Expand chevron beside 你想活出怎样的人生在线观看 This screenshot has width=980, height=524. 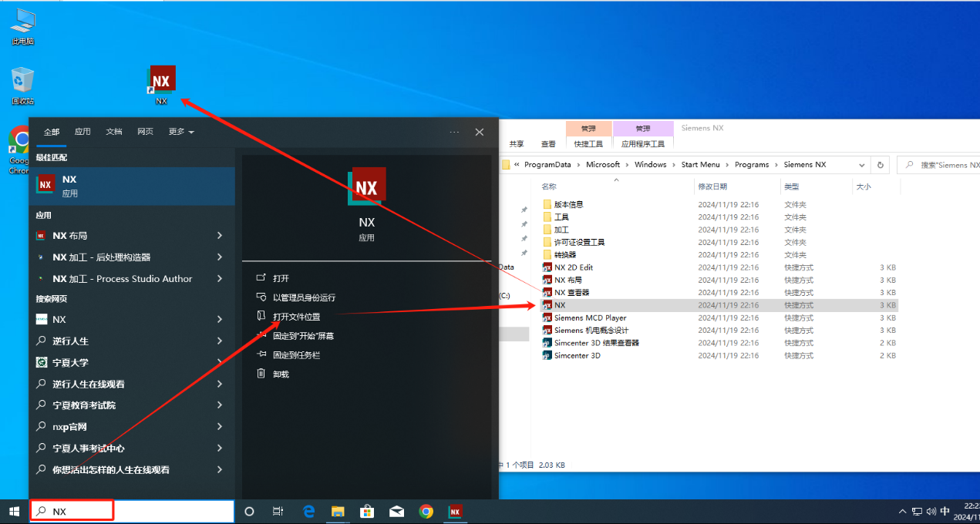220,469
